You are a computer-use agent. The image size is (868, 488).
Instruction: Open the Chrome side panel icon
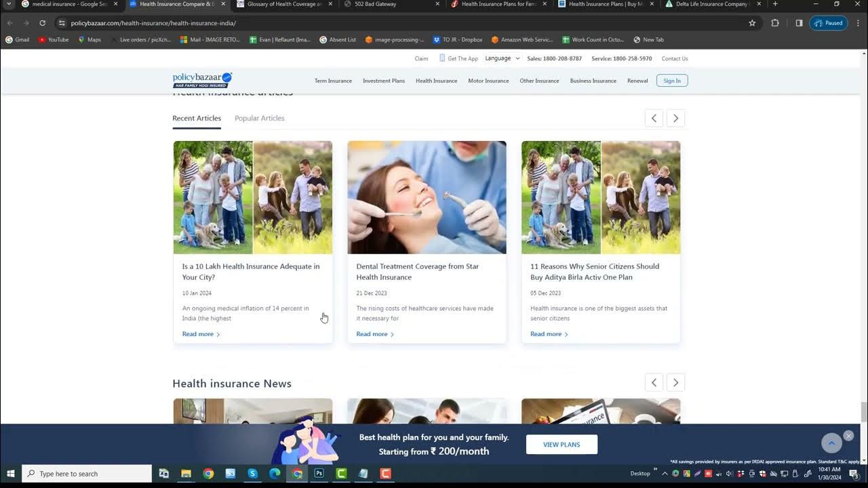[x=799, y=23]
